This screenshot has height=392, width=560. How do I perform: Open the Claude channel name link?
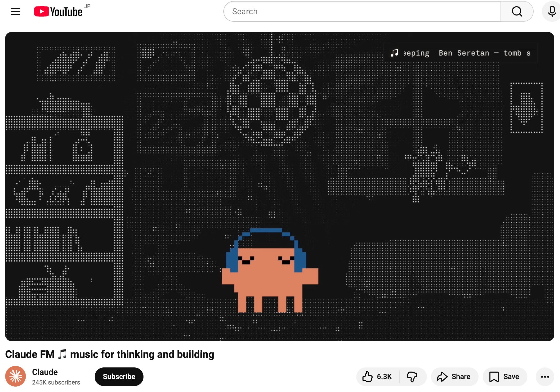click(x=45, y=372)
